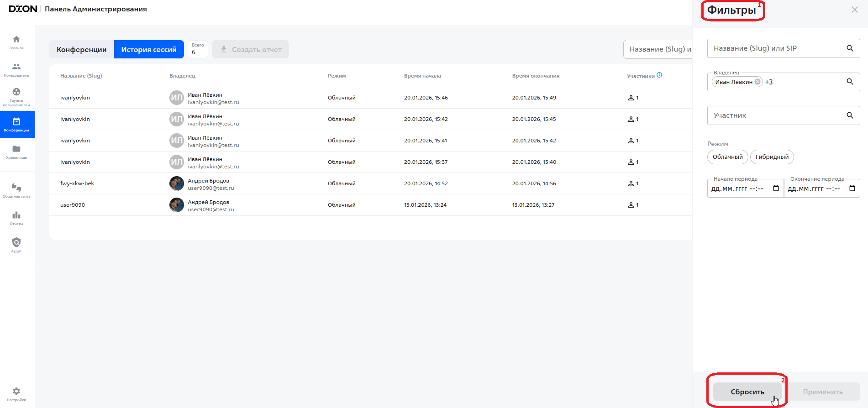Focus the Участник search field

(776, 115)
